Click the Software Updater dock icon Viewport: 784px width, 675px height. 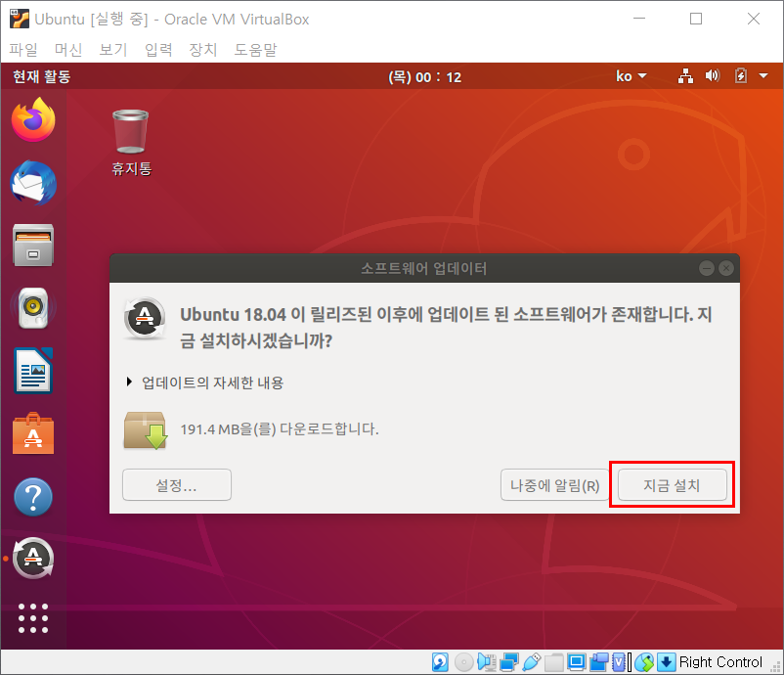(33, 558)
